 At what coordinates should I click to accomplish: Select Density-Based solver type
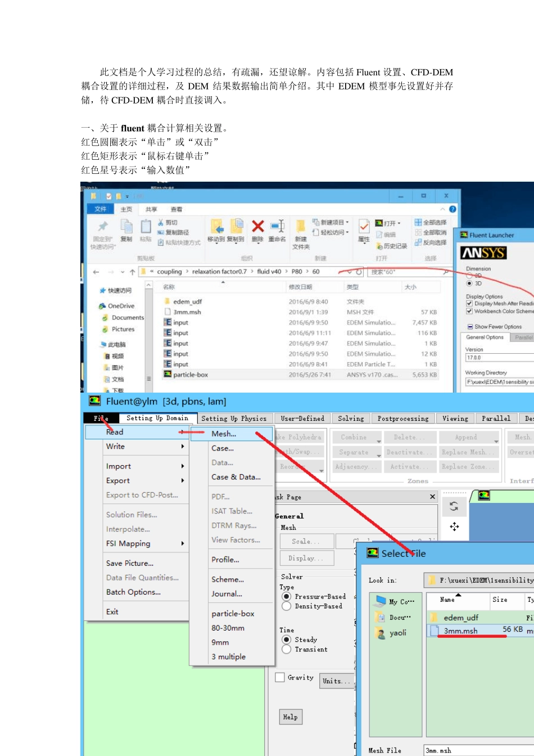point(286,606)
